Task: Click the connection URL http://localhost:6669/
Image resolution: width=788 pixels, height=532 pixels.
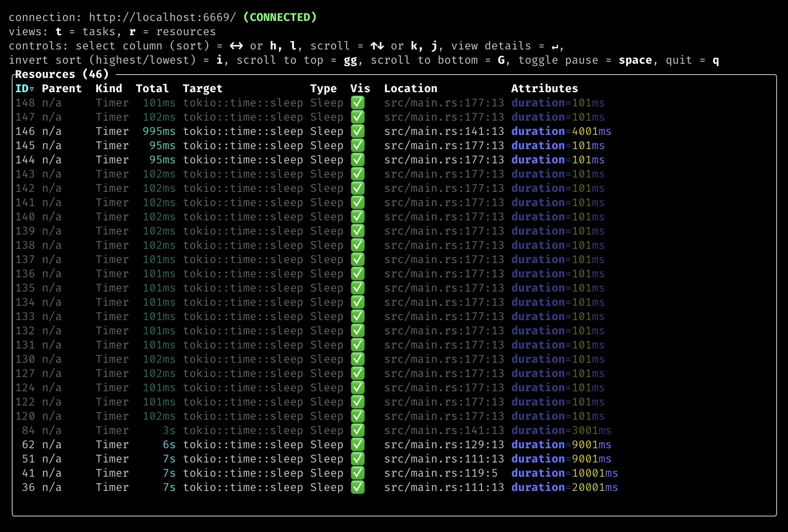Action: pos(163,17)
